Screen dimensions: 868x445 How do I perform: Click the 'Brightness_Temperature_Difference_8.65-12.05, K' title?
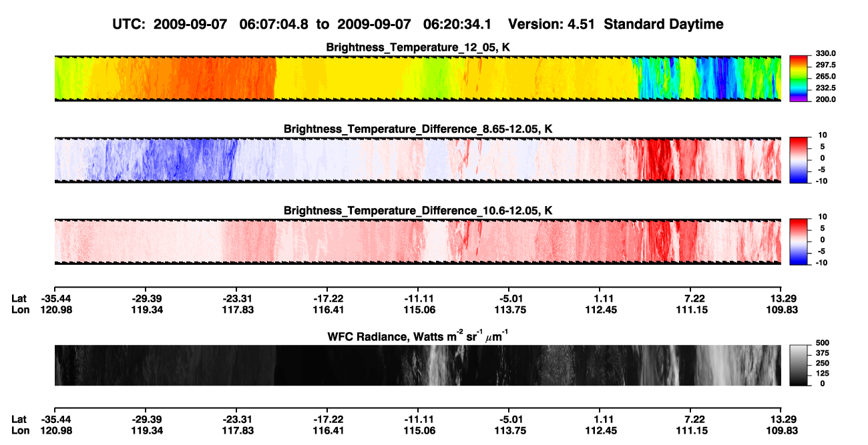[419, 129]
